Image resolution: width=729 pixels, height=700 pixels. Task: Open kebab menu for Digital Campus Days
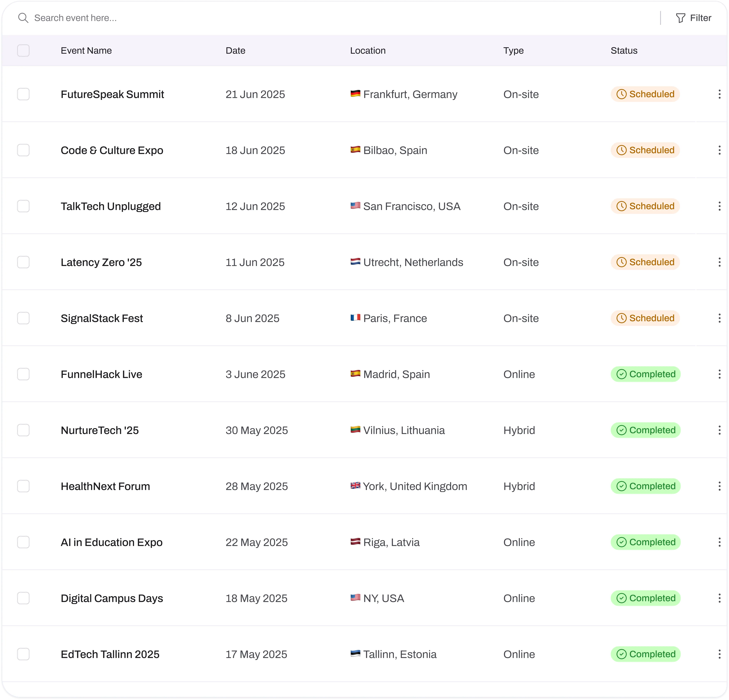click(x=719, y=598)
